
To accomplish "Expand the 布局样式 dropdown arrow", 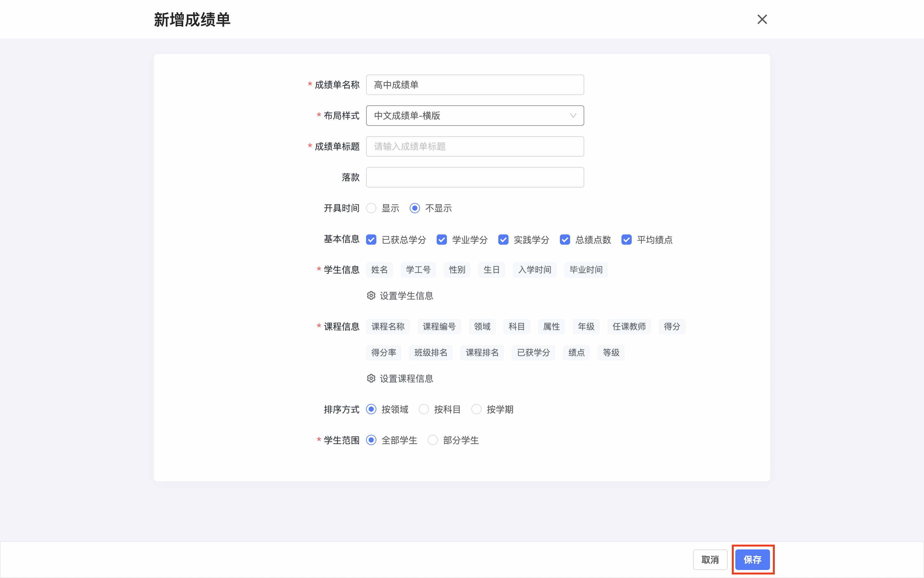I will click(573, 116).
